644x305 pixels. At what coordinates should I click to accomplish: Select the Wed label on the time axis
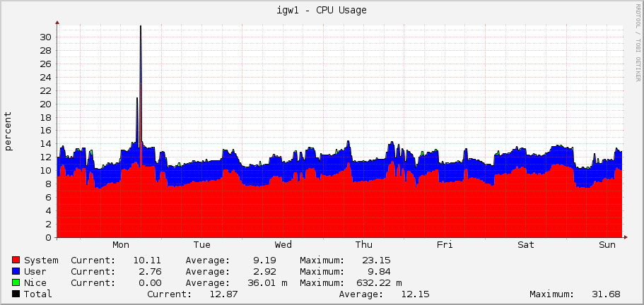pos(283,245)
